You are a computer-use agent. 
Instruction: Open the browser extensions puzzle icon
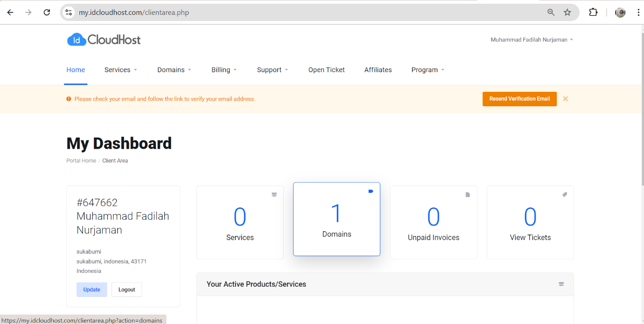593,13
